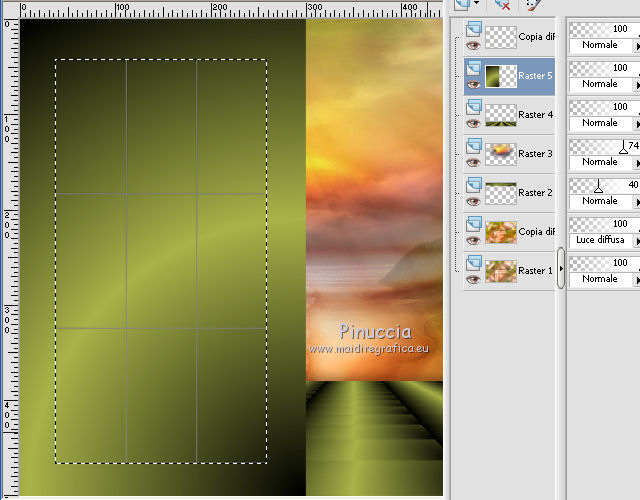640x500 pixels.
Task: Click the horizontal ruler above the canvas
Action: (231, 10)
